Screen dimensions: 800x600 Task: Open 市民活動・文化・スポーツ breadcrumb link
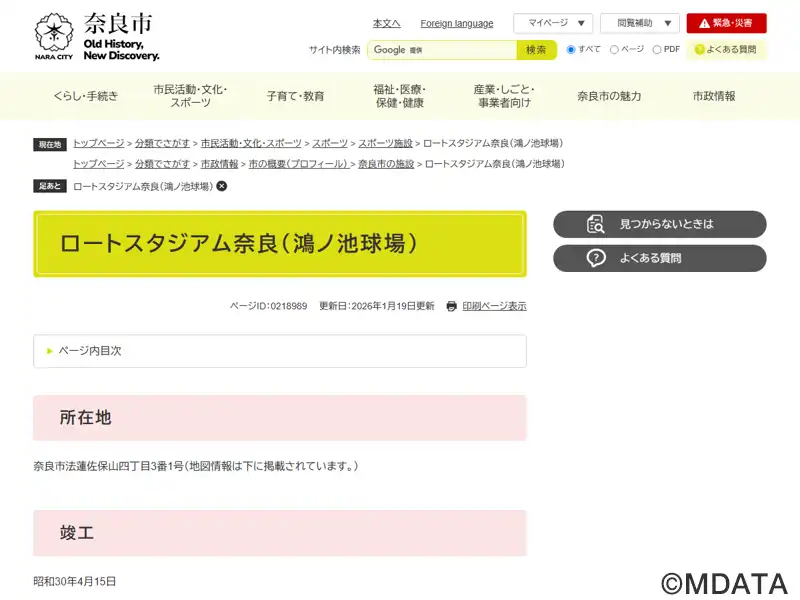click(x=251, y=143)
